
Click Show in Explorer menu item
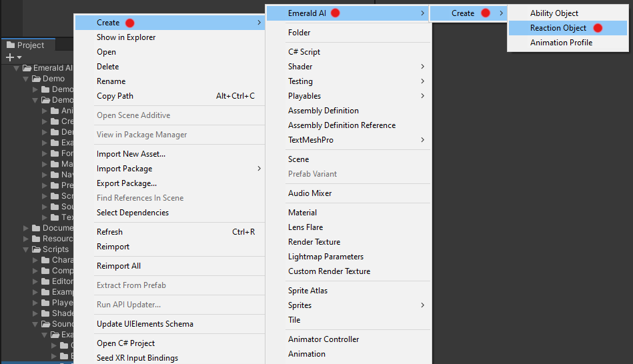click(x=126, y=37)
